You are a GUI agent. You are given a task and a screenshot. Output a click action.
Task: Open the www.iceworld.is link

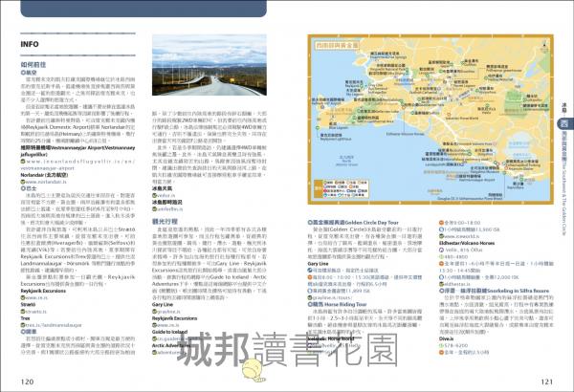click(462, 236)
